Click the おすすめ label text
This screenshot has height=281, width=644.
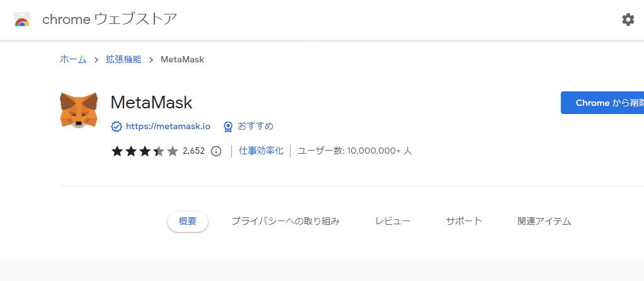255,126
